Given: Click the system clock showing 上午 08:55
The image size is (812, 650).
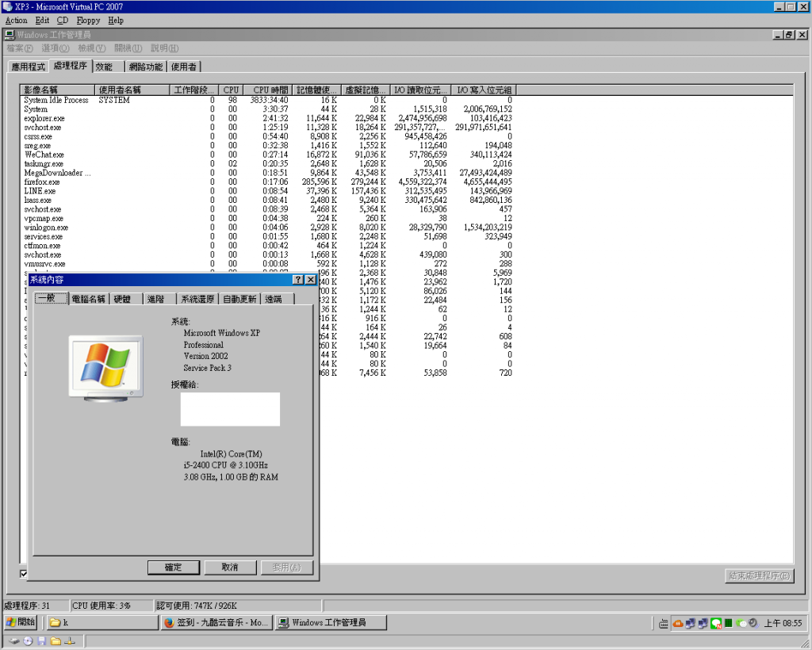Looking at the screenshot, I should (x=783, y=623).
